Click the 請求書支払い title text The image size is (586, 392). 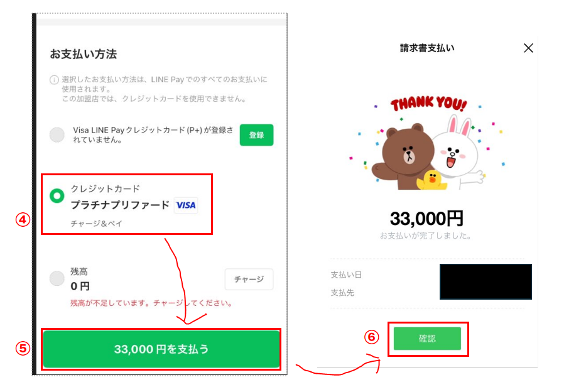[x=427, y=48]
